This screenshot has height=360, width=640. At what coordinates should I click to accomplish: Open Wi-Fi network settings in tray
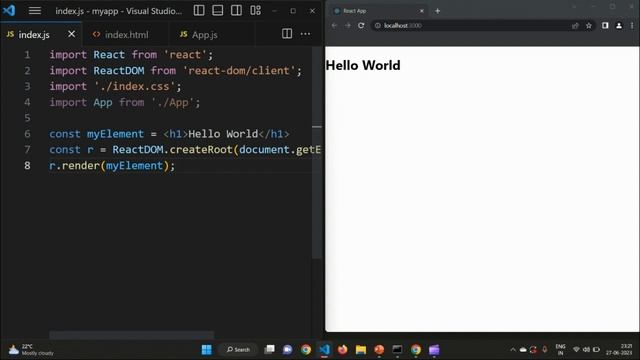click(x=576, y=350)
